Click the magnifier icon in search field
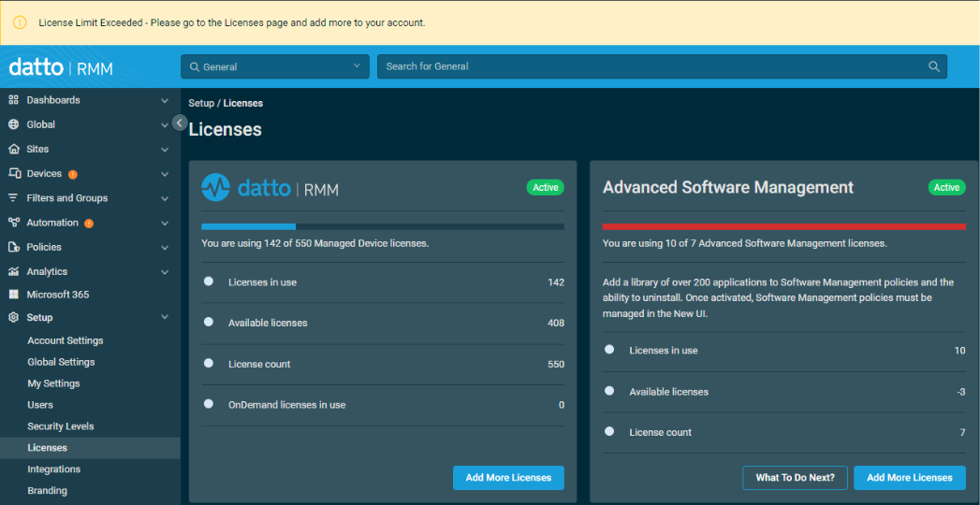The height and width of the screenshot is (505, 980). point(934,66)
